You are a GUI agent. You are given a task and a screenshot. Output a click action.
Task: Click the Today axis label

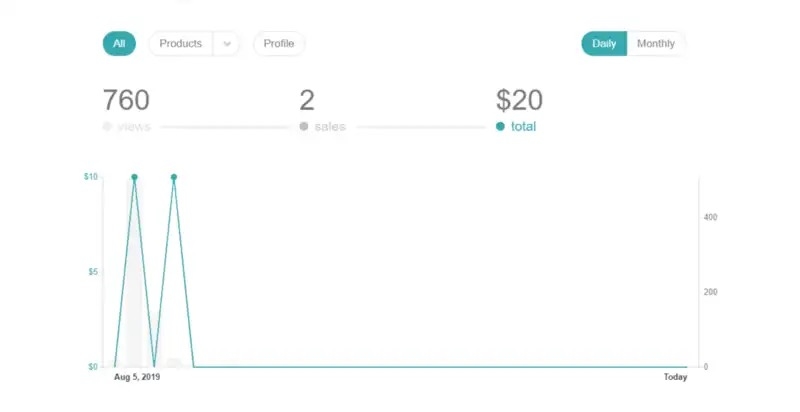(x=676, y=377)
